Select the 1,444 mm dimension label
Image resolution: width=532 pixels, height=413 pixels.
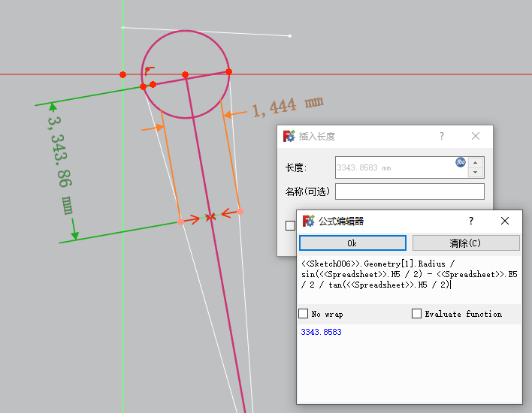pyautogui.click(x=287, y=107)
